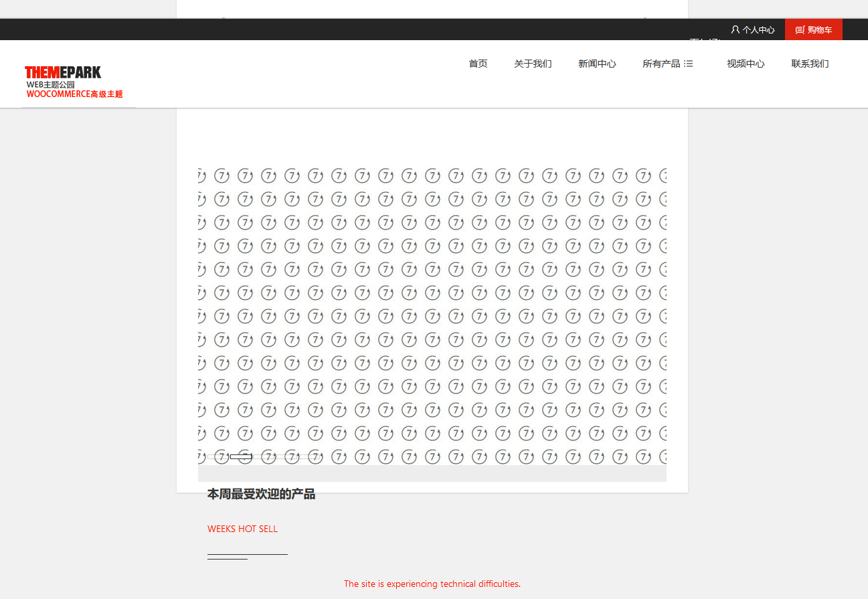
Task: Click the WEEKS HOT SELL subtitle
Action: (x=242, y=529)
